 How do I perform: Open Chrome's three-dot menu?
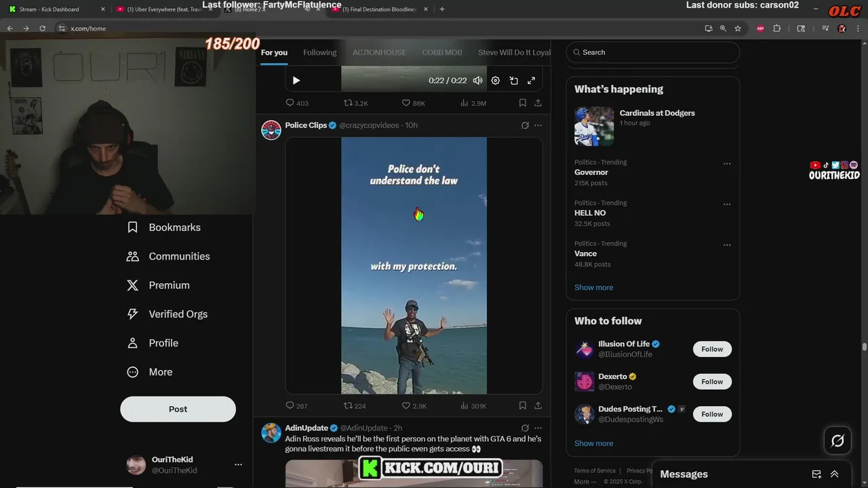point(858,28)
